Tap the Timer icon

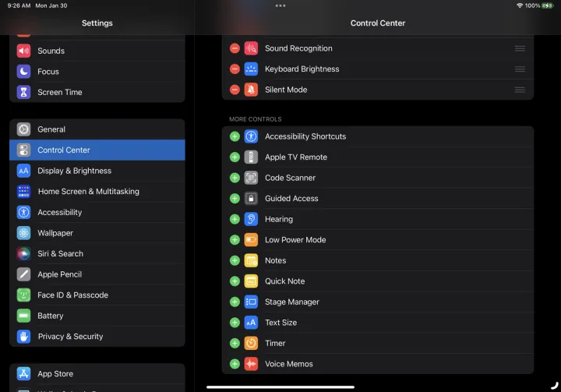point(251,343)
